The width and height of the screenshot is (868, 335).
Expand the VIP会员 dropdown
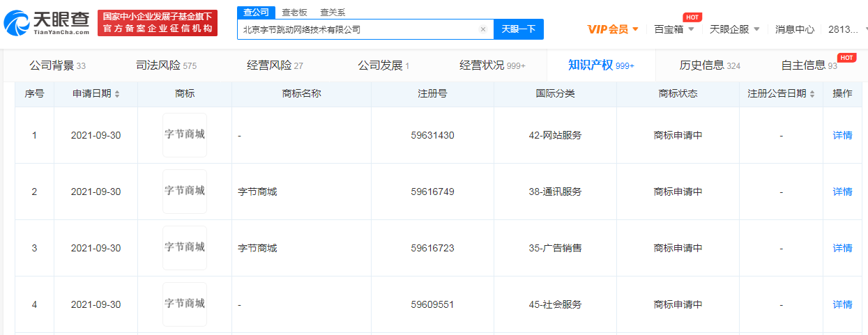point(613,29)
